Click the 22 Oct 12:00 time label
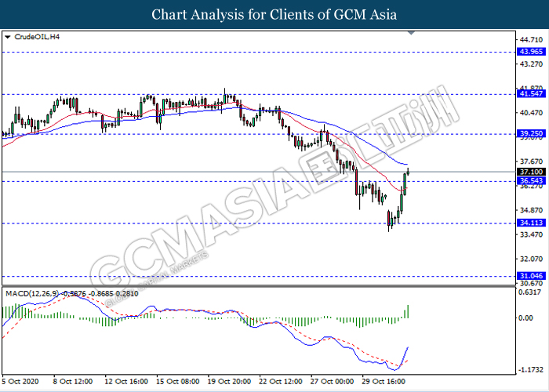The image size is (549, 392). (281, 381)
